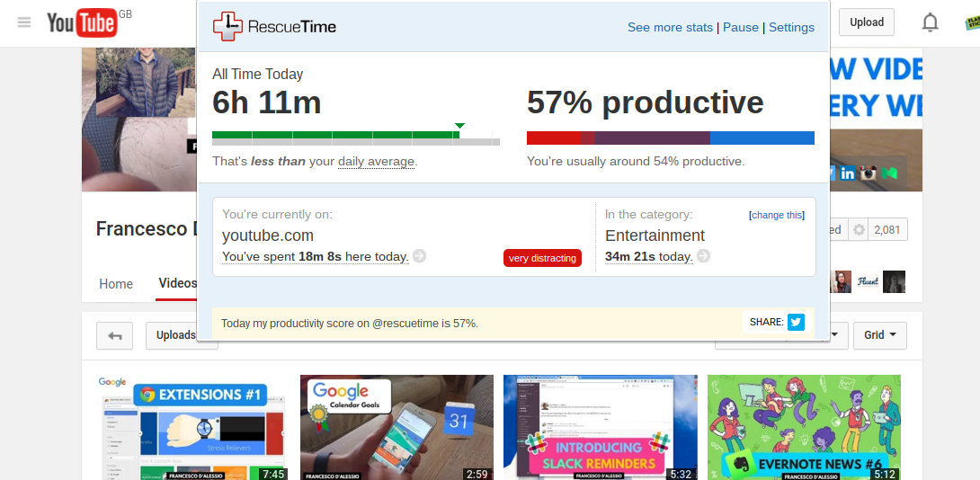Image resolution: width=980 pixels, height=480 pixels.
Task: Click 'usually around 54% productive' text
Action: tap(636, 161)
